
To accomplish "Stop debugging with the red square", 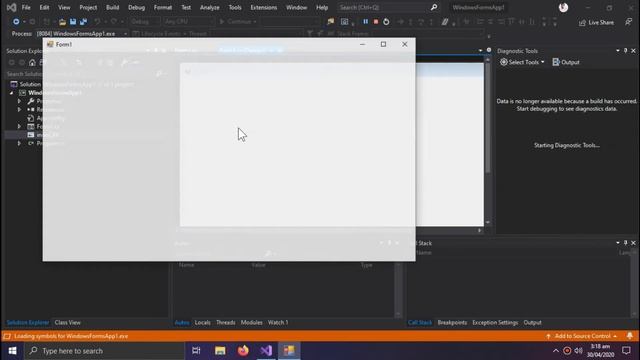I will (x=376, y=22).
